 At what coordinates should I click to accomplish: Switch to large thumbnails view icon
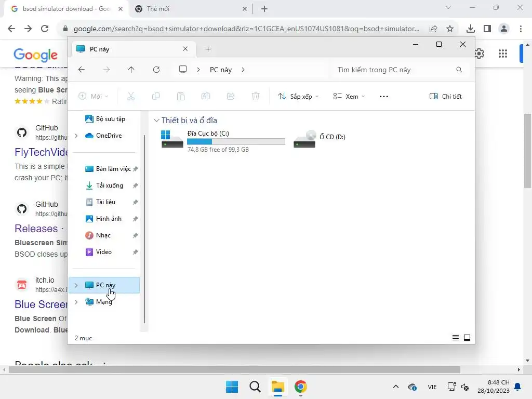point(467,338)
